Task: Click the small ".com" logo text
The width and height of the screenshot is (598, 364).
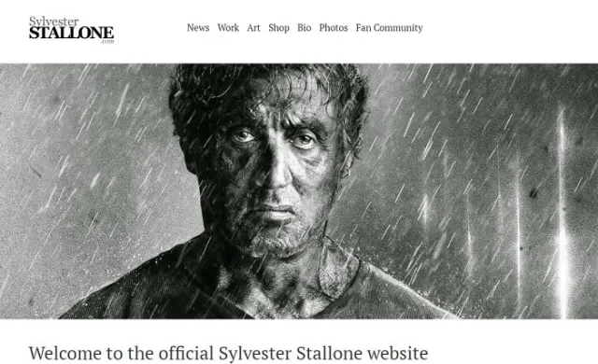Action: tap(107, 41)
